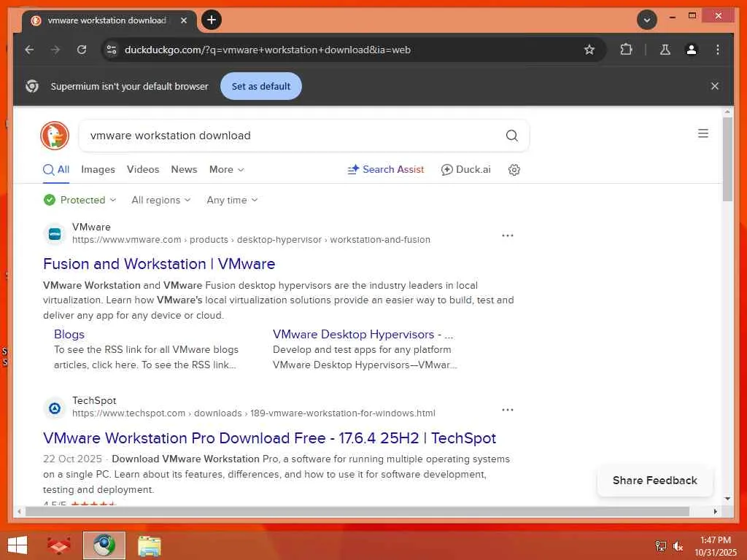Click the vmware.com URL breadcrumb
The height and width of the screenshot is (560, 747).
(x=251, y=239)
